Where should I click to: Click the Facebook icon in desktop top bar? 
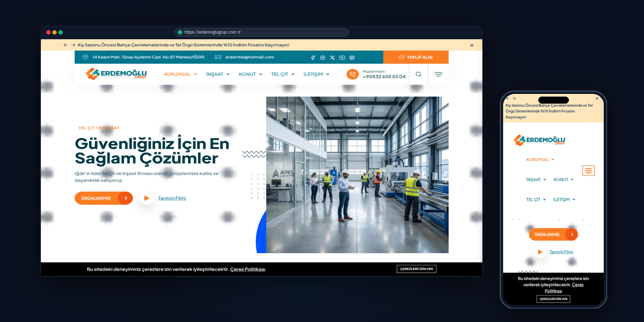(x=313, y=58)
